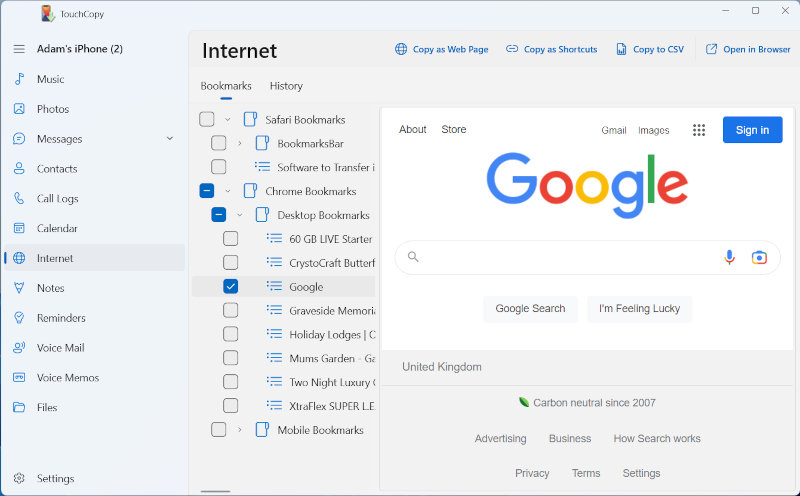This screenshot has width=800, height=496.
Task: Click the Google apps grid icon
Action: tap(699, 130)
